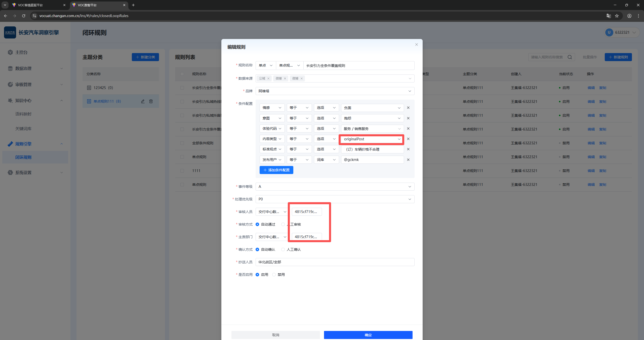The image size is (644, 340).
Task: Select the 人工确认 radio option
Action: click(283, 249)
